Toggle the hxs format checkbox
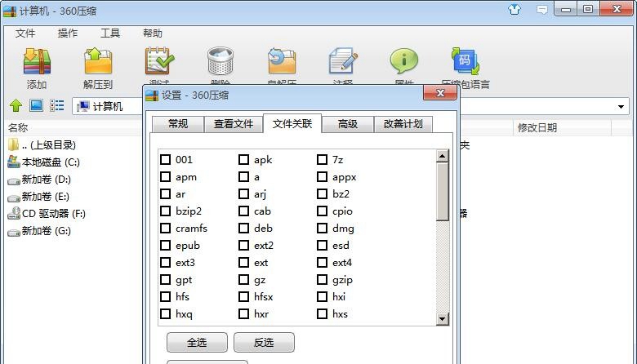637x364 pixels. click(x=322, y=313)
